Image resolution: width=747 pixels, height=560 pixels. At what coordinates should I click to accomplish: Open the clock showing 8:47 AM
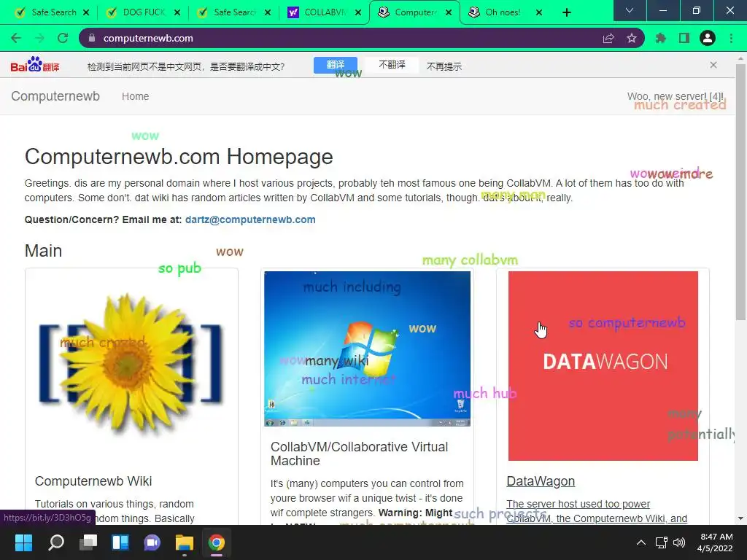[x=715, y=542]
